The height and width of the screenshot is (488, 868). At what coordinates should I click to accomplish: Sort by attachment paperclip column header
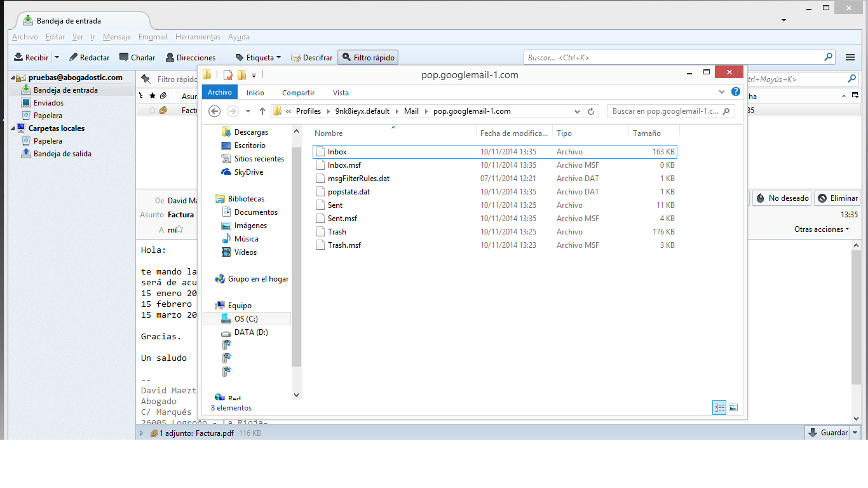point(163,96)
